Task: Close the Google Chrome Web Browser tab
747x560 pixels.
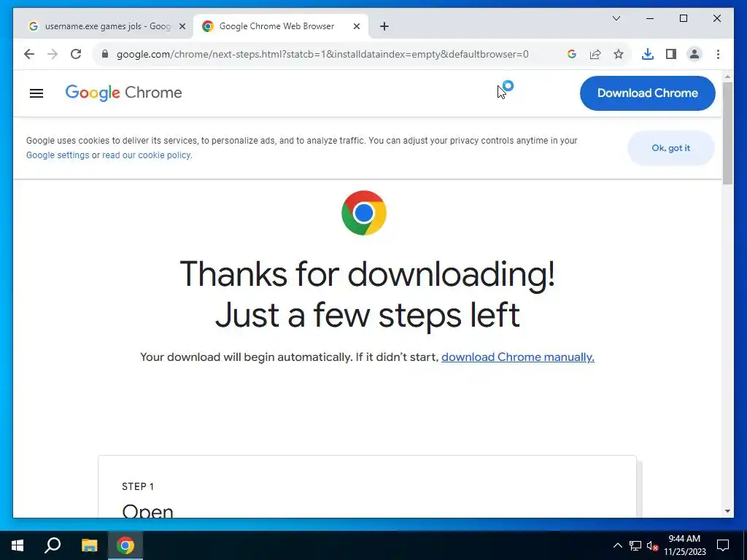Action: click(356, 27)
